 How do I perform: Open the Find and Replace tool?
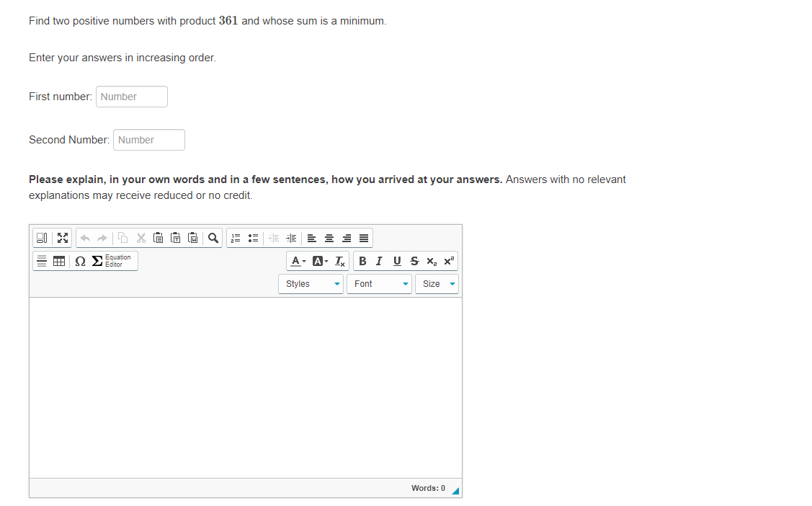point(213,238)
